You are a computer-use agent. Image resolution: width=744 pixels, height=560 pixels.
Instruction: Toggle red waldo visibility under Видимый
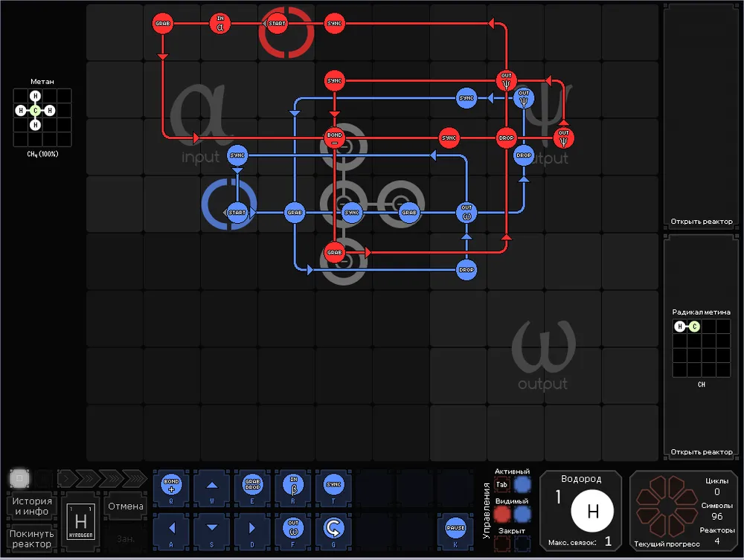(x=502, y=514)
